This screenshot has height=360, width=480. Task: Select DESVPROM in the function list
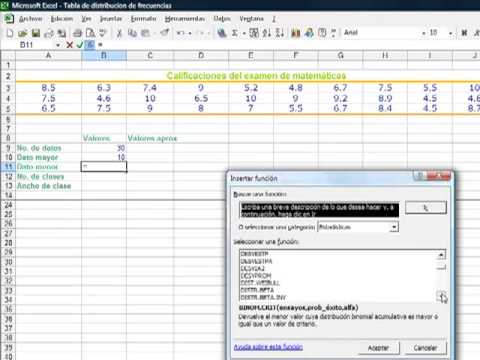click(x=256, y=275)
